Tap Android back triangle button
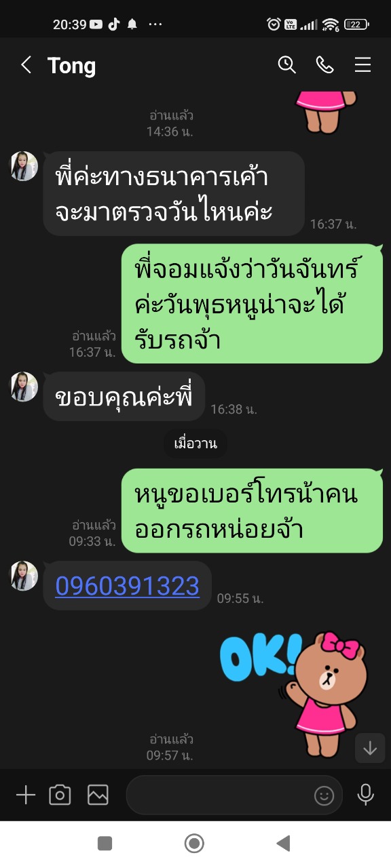Image resolution: width=391 pixels, height=868 pixels. point(284,843)
